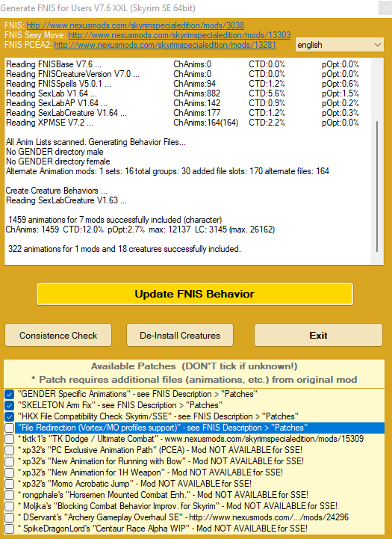Open the FNIS nexusmods link 3038
Screen dimensions: 392x539
[135, 25]
